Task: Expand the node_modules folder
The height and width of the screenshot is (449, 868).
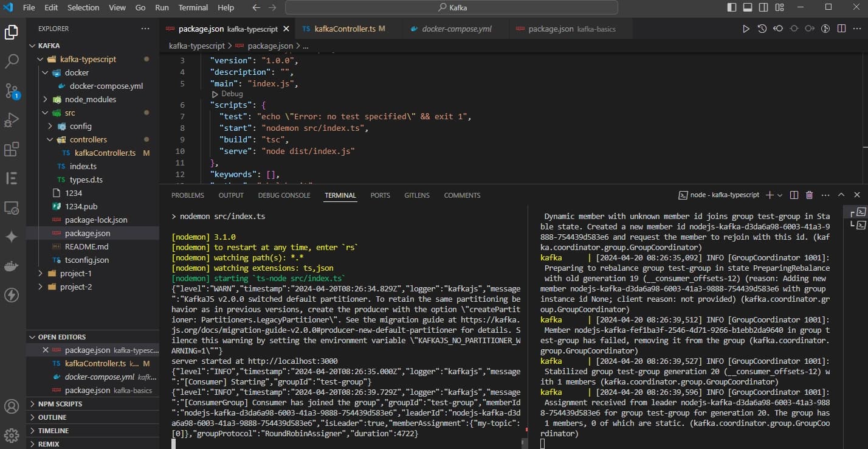Action: click(90, 99)
